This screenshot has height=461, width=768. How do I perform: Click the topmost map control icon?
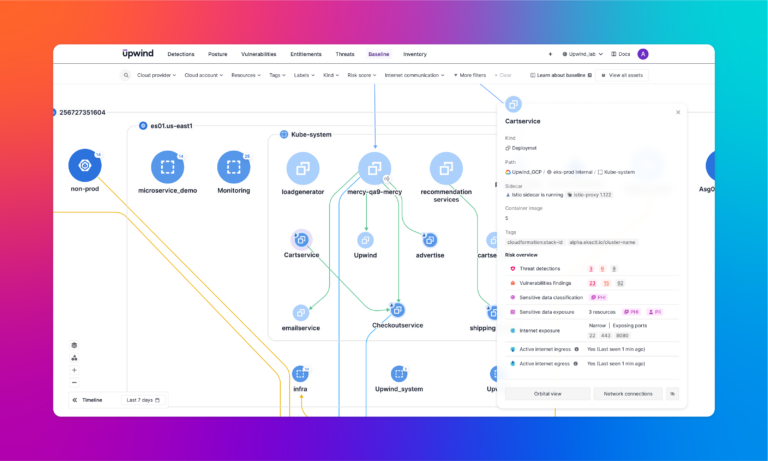tap(74, 345)
